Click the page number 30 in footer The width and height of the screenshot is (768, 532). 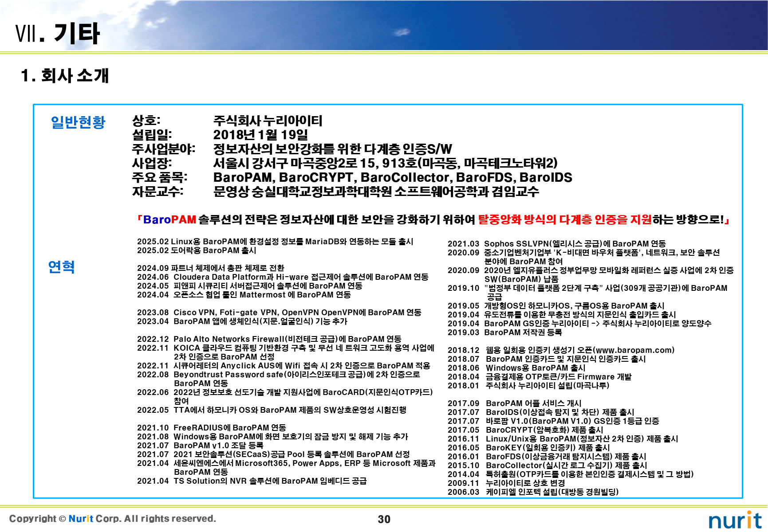point(384,519)
